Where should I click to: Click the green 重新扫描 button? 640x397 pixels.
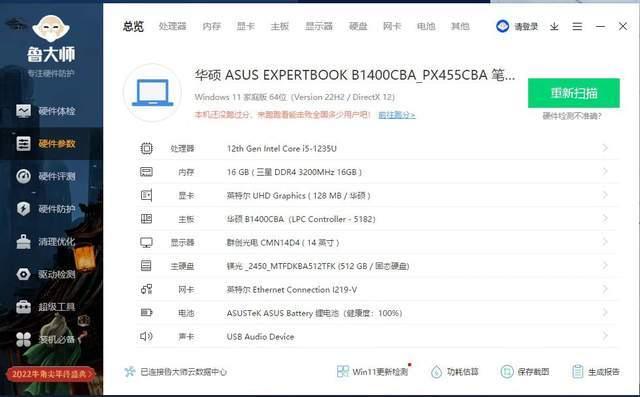[x=573, y=93]
